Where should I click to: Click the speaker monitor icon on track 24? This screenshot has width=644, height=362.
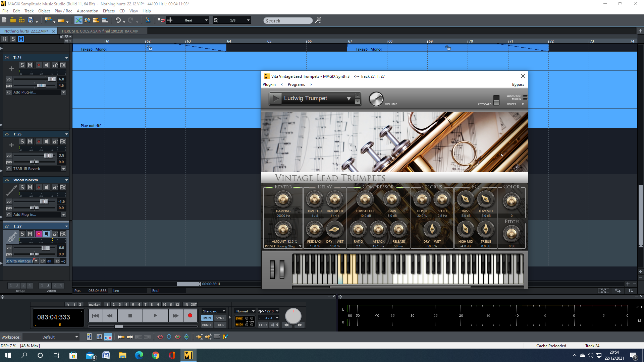[47, 65]
